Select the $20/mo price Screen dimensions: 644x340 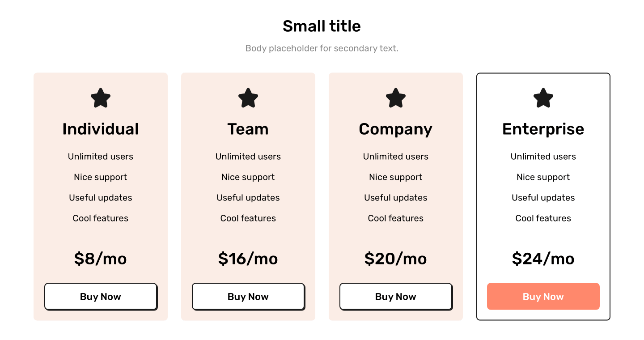pos(396,259)
